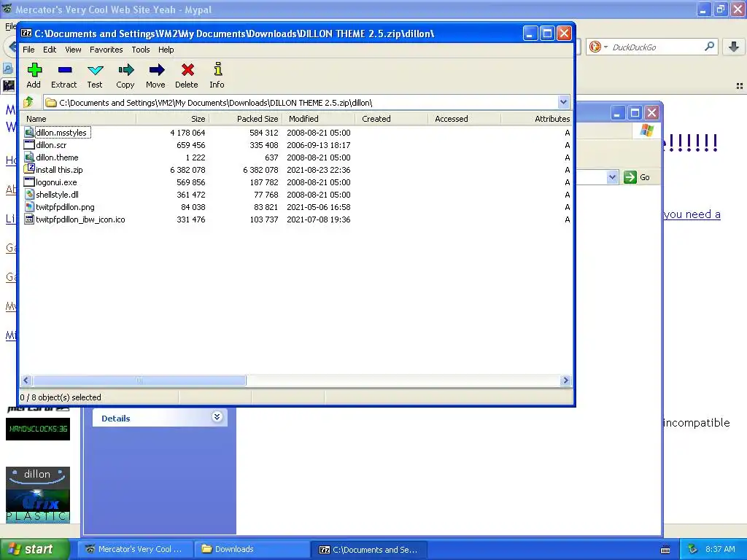The image size is (747, 560).
Task: Click the green Go arrow in Explorer window
Action: [630, 177]
